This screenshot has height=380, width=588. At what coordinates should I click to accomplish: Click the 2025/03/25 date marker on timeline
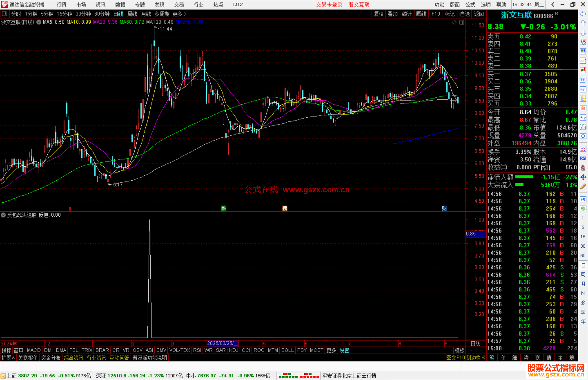[222, 343]
